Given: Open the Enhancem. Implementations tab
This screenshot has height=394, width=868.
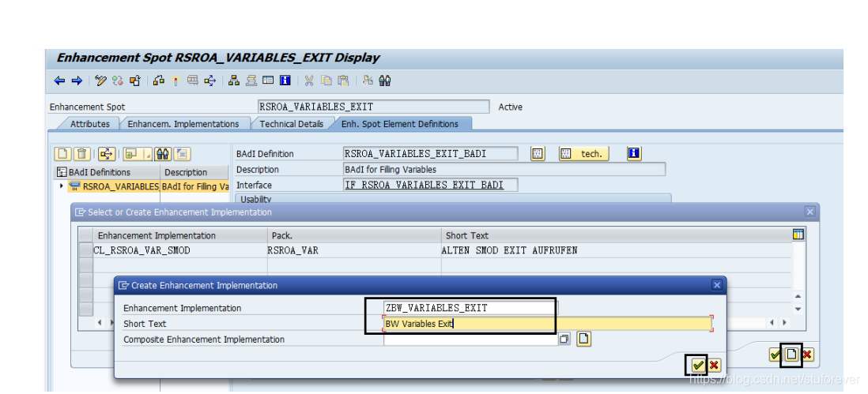Looking at the screenshot, I should coord(183,124).
